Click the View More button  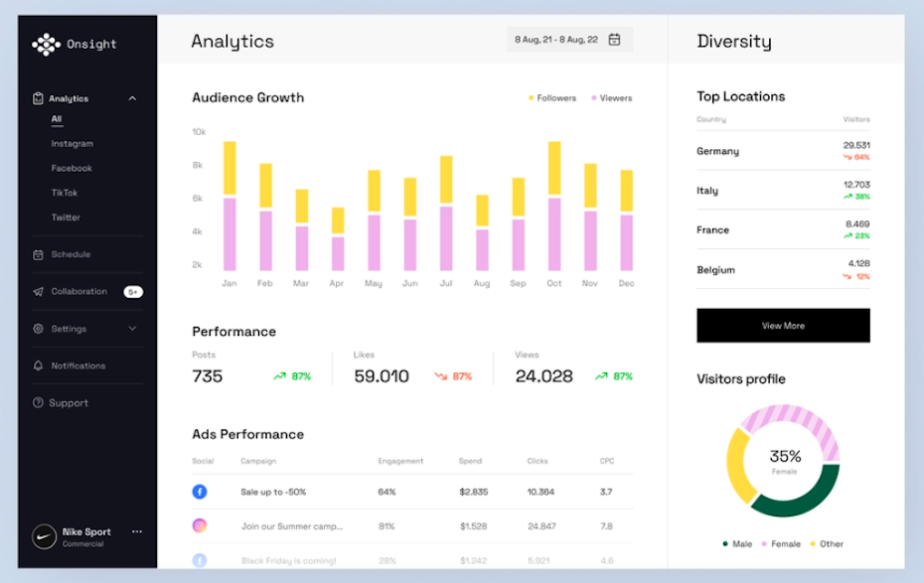(x=783, y=326)
